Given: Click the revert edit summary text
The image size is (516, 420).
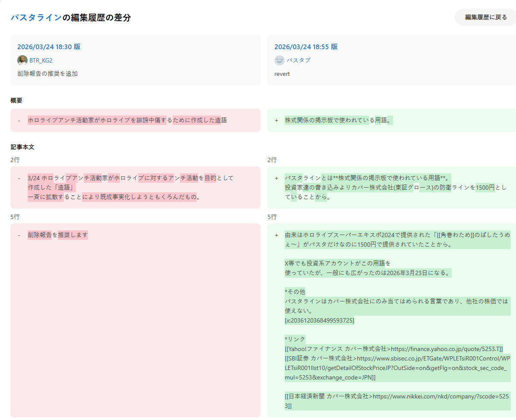Looking at the screenshot, I should 282,74.
